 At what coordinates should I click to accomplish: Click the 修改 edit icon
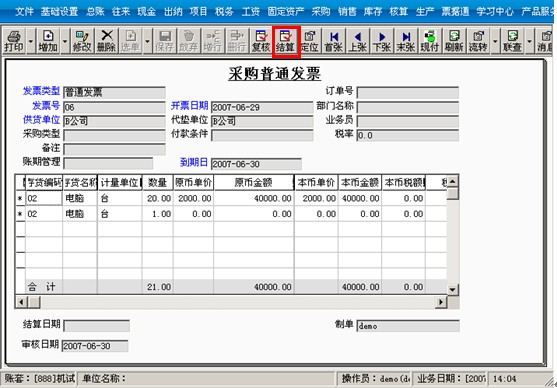point(82,41)
